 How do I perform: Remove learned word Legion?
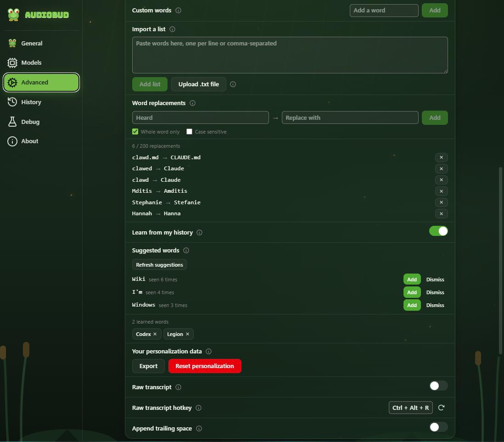coord(187,334)
